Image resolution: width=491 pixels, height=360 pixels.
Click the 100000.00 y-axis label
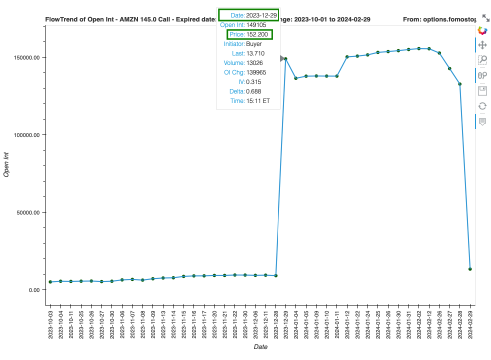click(27, 135)
